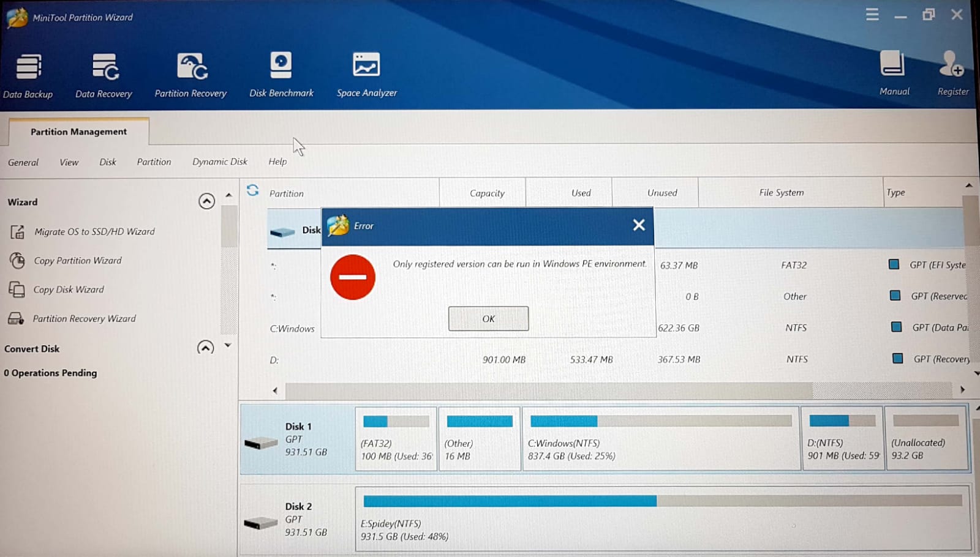The width and height of the screenshot is (980, 557).
Task: Open the View menu
Action: [x=69, y=162]
